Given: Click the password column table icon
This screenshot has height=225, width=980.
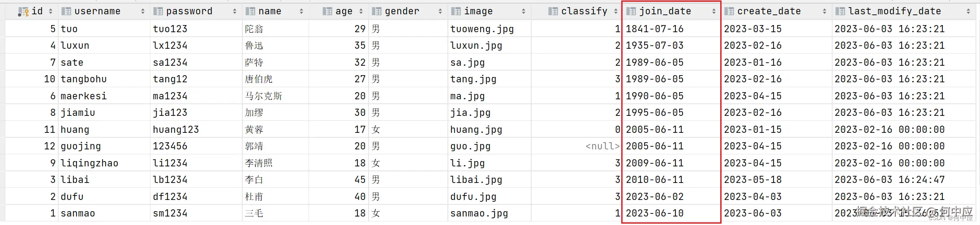Looking at the screenshot, I should tap(158, 12).
